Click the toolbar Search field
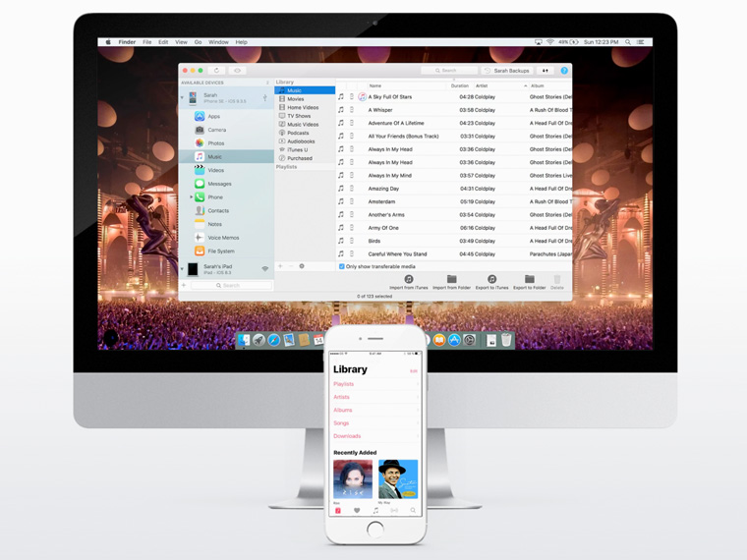 449,71
